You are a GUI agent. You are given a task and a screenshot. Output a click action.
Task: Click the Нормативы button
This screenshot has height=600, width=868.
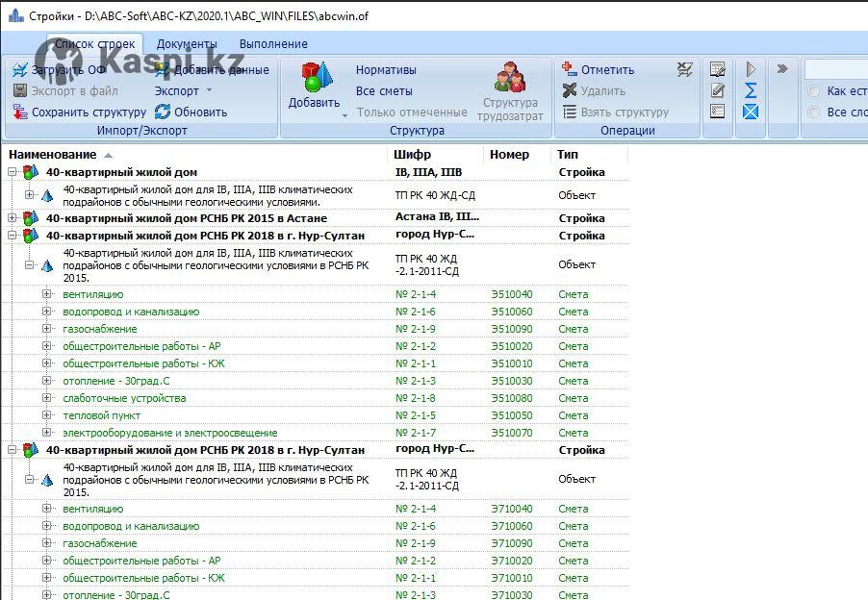[386, 70]
